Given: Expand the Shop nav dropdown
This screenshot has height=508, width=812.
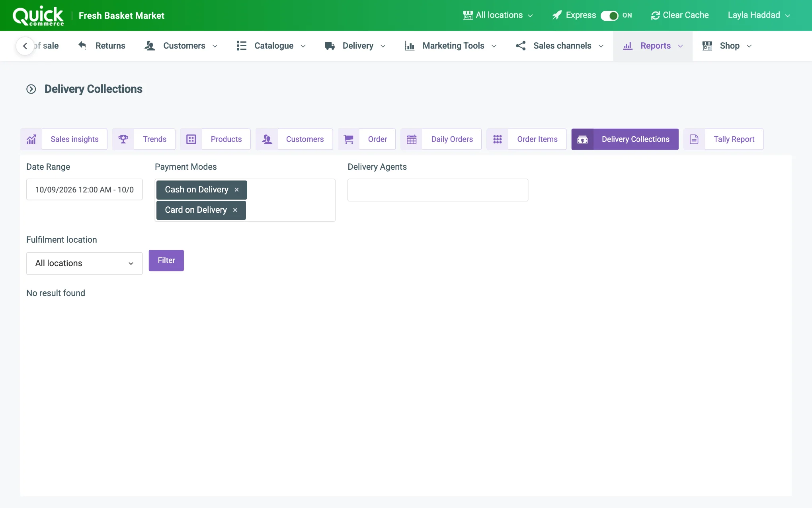Looking at the screenshot, I should pyautogui.click(x=749, y=46).
